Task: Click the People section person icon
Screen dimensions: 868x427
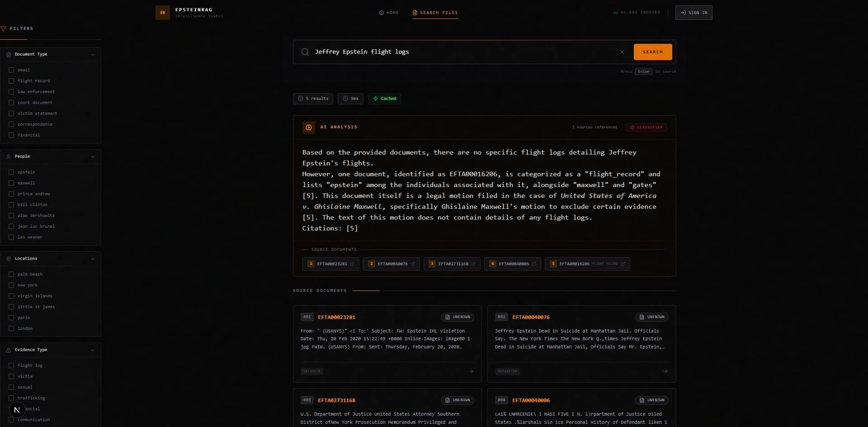Action: [x=8, y=156]
